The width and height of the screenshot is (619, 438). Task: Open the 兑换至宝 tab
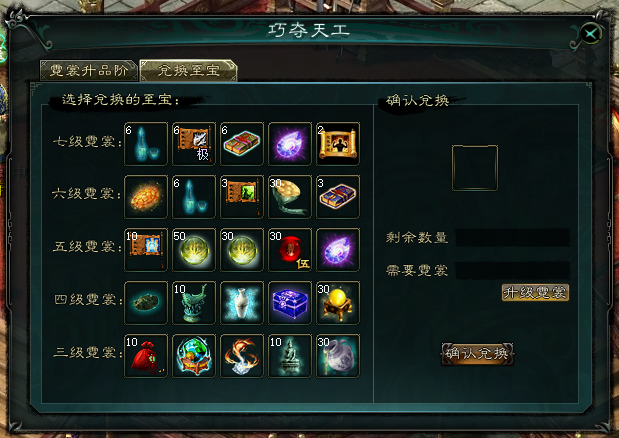(x=188, y=71)
